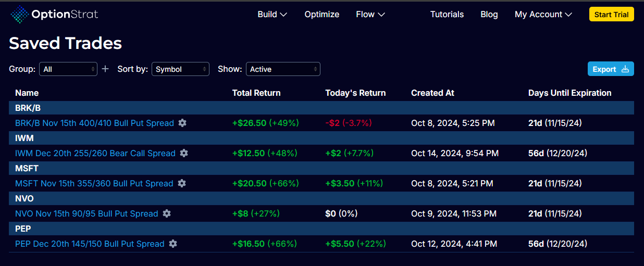Open the Sort by Symbol dropdown
Viewport: 644px width, 266px height.
tap(180, 69)
